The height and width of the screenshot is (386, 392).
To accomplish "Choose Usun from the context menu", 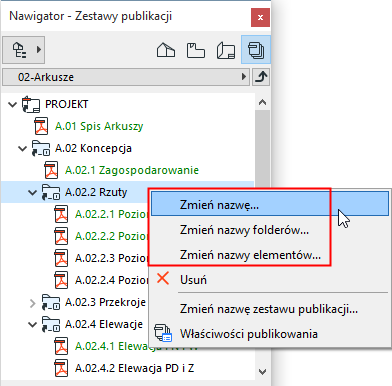I will coord(270,279).
